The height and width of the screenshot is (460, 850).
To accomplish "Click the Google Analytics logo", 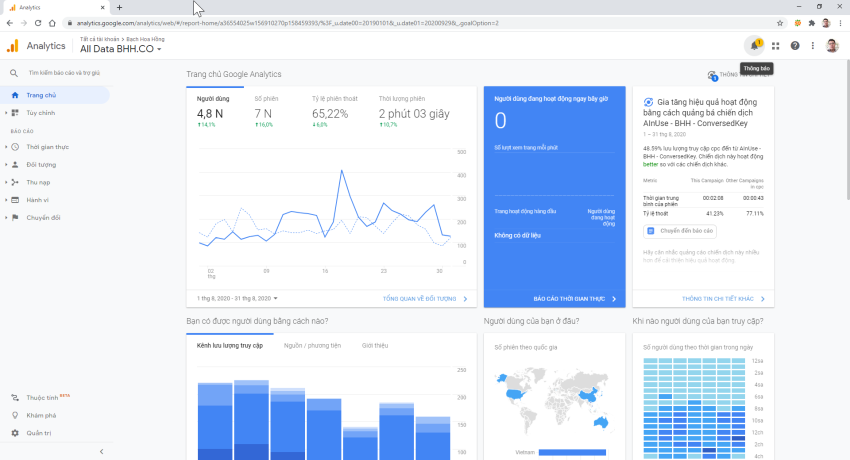I will point(12,46).
